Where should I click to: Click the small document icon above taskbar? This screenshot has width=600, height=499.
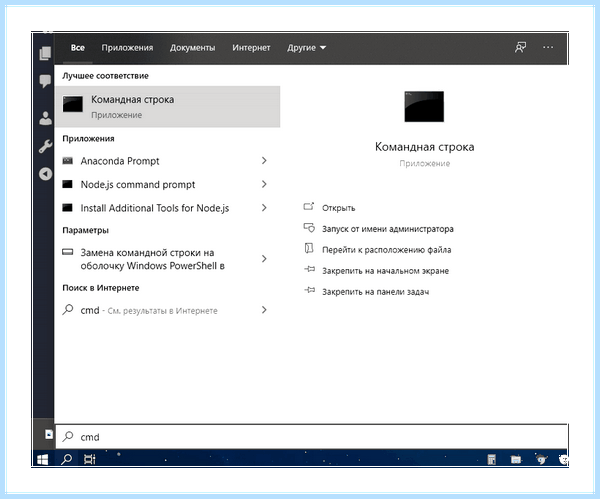point(49,434)
